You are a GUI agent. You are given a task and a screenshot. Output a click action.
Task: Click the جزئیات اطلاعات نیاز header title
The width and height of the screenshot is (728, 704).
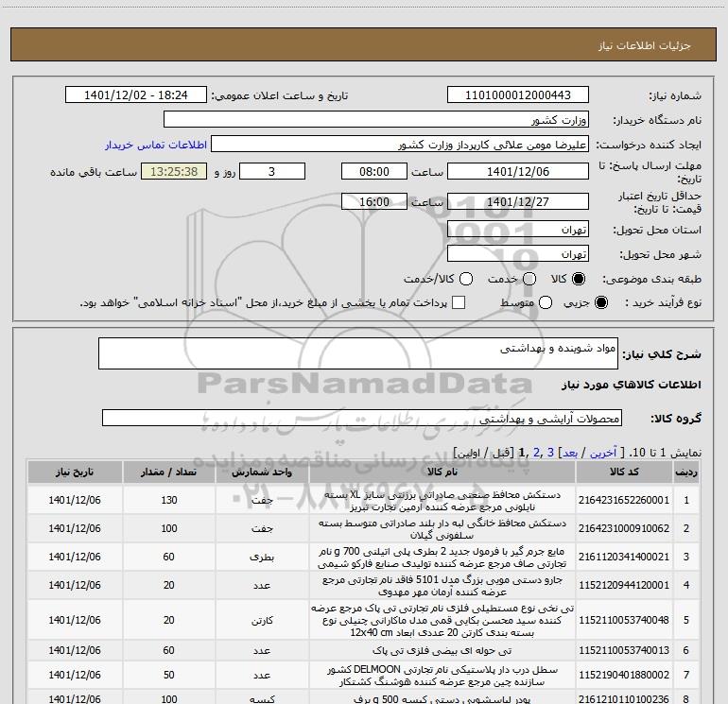click(644, 45)
